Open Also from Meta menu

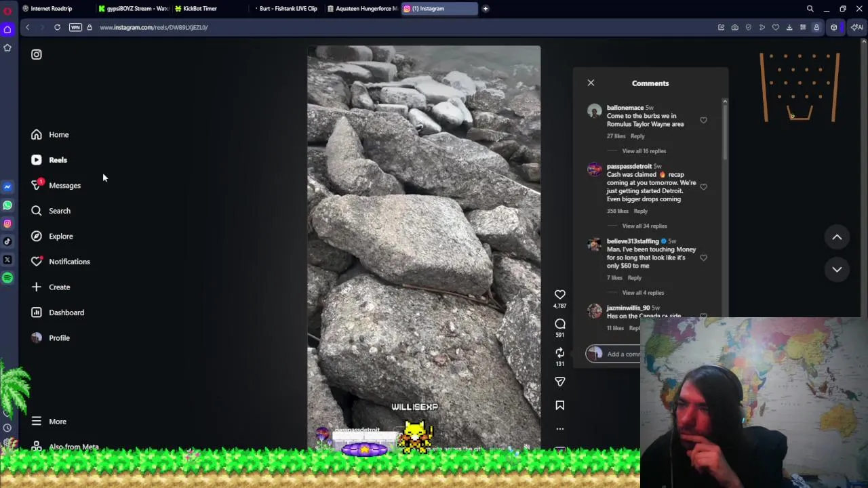tap(64, 447)
